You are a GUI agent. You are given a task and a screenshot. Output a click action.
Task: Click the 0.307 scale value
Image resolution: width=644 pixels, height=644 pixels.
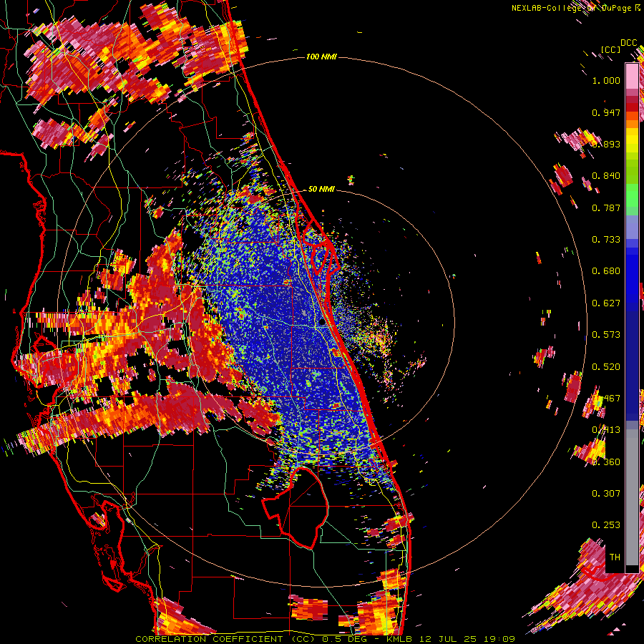click(x=606, y=494)
